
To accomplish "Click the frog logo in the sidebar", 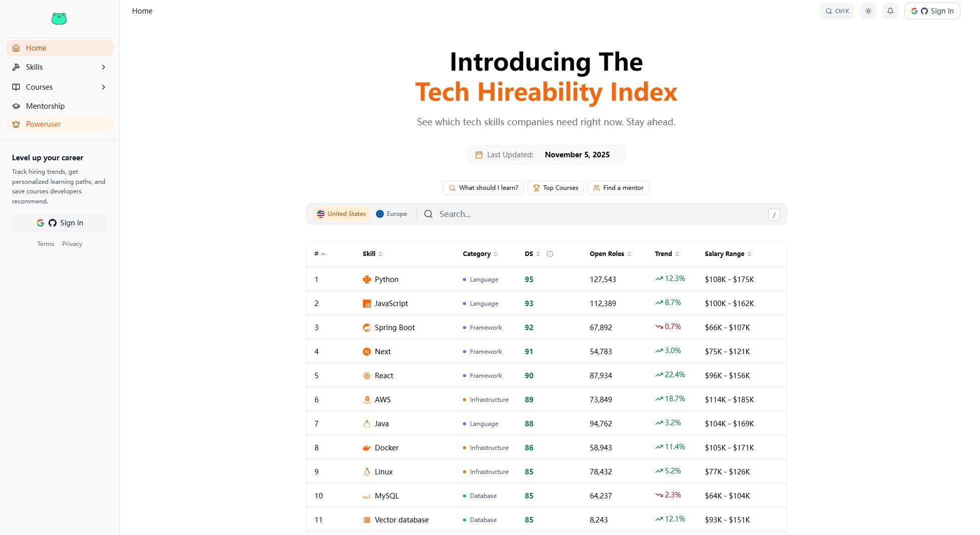I will (x=59, y=18).
